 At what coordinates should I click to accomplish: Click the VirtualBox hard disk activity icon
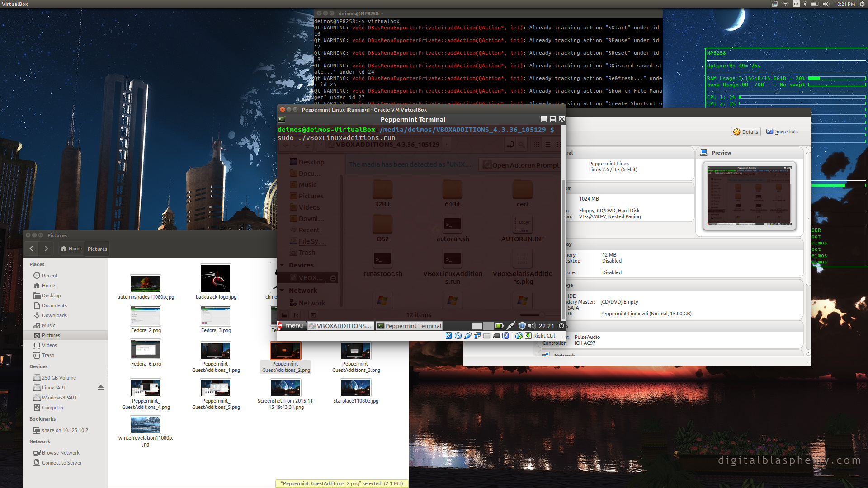[449, 336]
